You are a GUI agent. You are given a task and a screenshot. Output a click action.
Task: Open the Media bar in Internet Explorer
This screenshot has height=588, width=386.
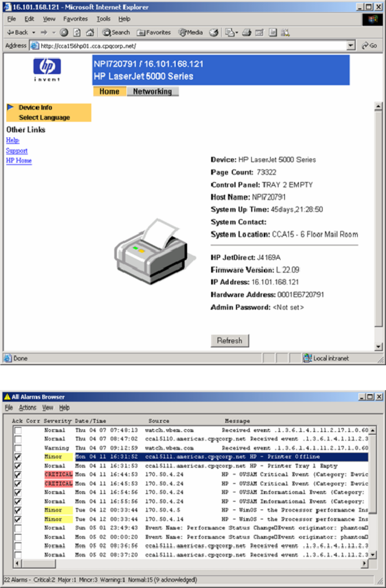click(x=190, y=33)
